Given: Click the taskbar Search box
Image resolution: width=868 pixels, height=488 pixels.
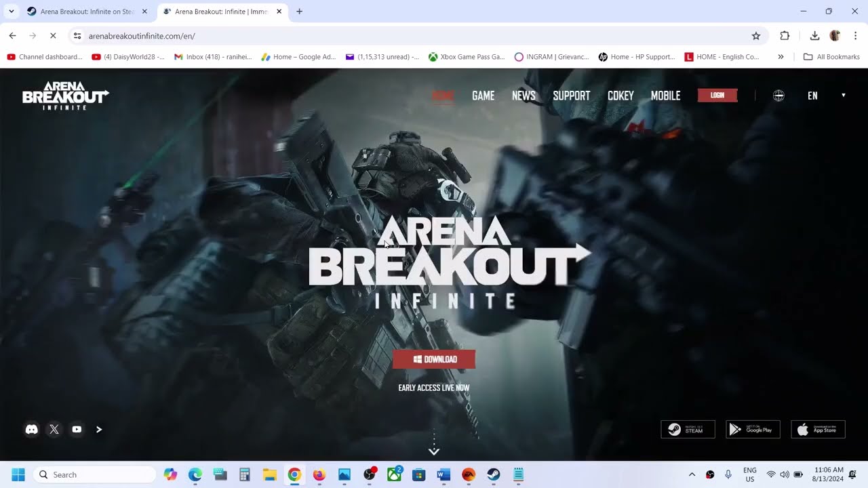Looking at the screenshot, I should [94, 474].
